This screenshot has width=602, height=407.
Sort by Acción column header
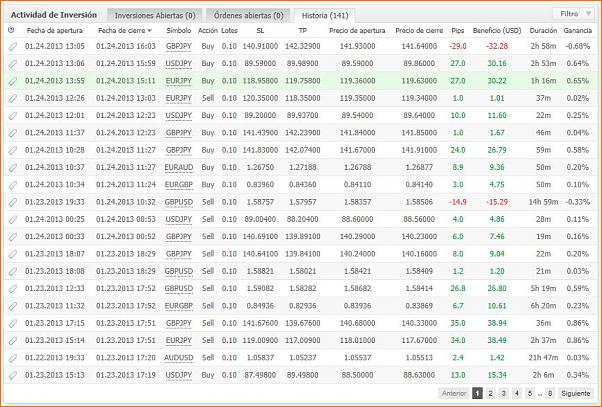coord(208,30)
